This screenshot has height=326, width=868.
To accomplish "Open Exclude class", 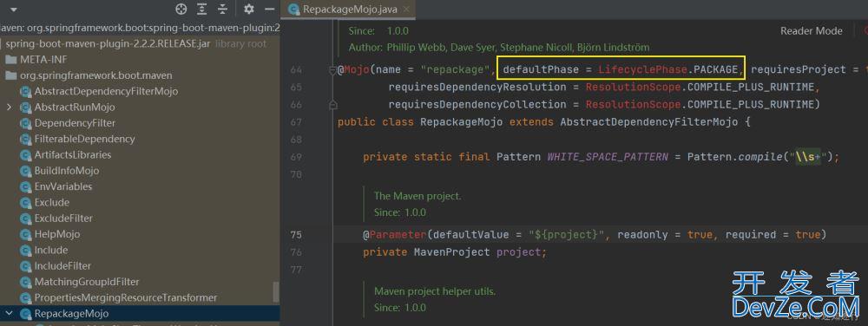I will 51,202.
